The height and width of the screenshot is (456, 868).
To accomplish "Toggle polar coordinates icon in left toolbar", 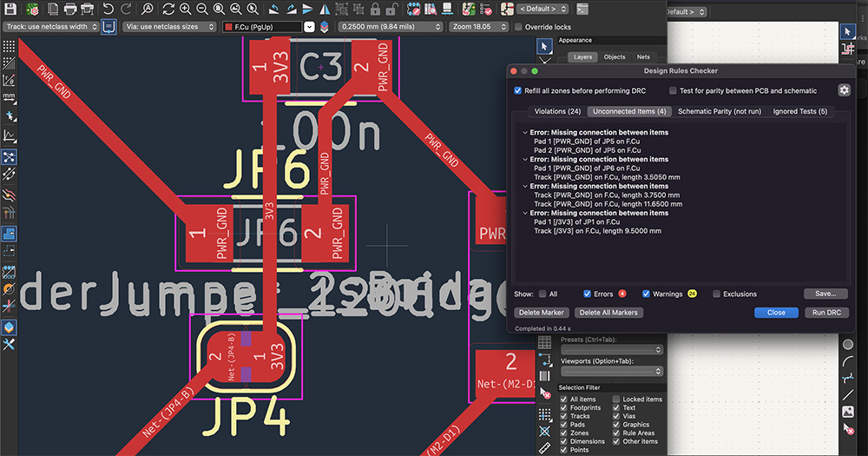I will point(9,80).
